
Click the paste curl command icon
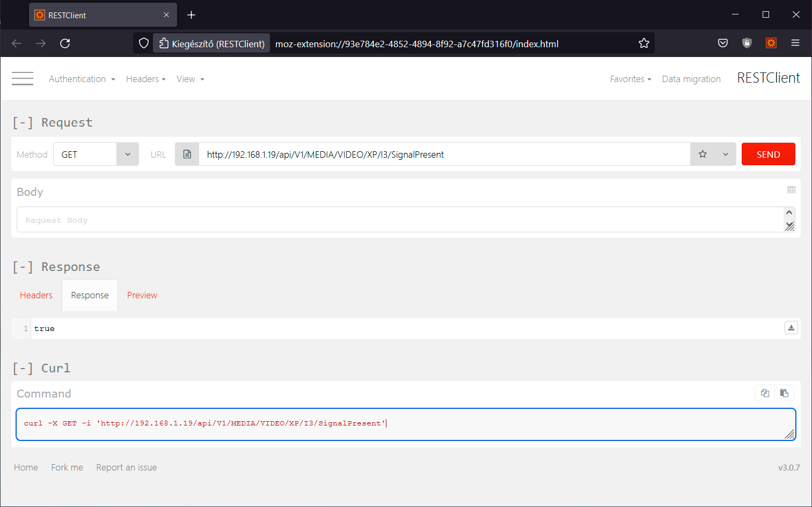coord(784,393)
